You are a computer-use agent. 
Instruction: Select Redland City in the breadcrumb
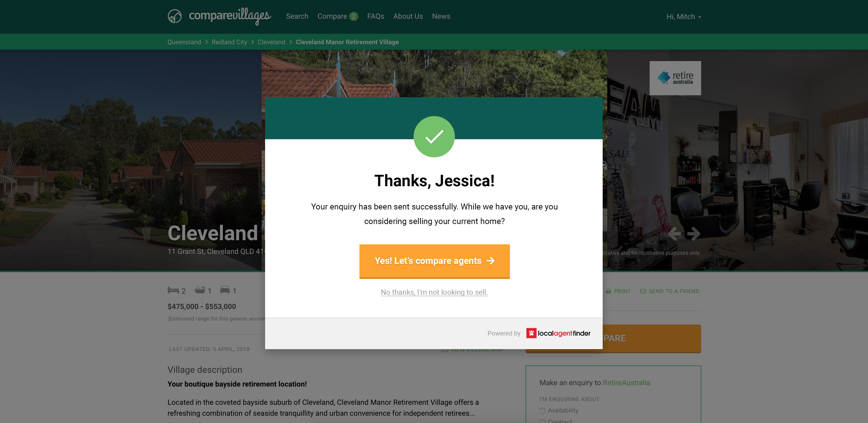229,42
